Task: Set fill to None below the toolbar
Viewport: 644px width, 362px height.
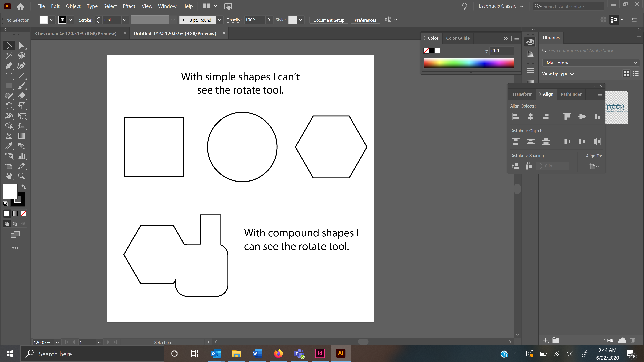Action: click(x=23, y=213)
